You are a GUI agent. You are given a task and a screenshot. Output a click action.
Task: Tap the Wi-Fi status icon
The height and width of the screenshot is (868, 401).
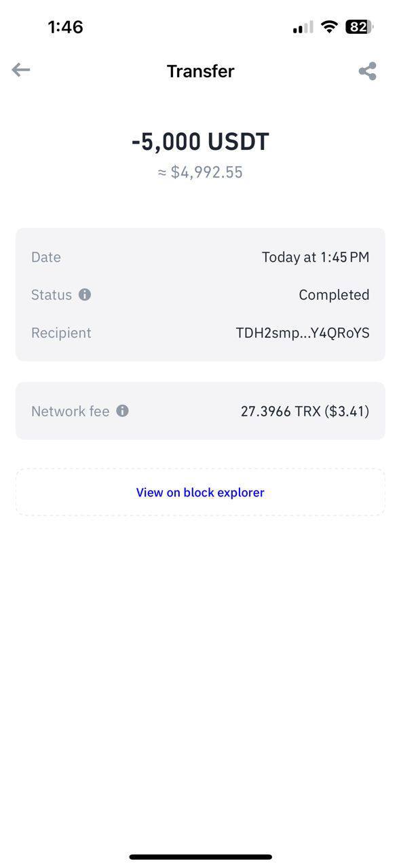330,27
